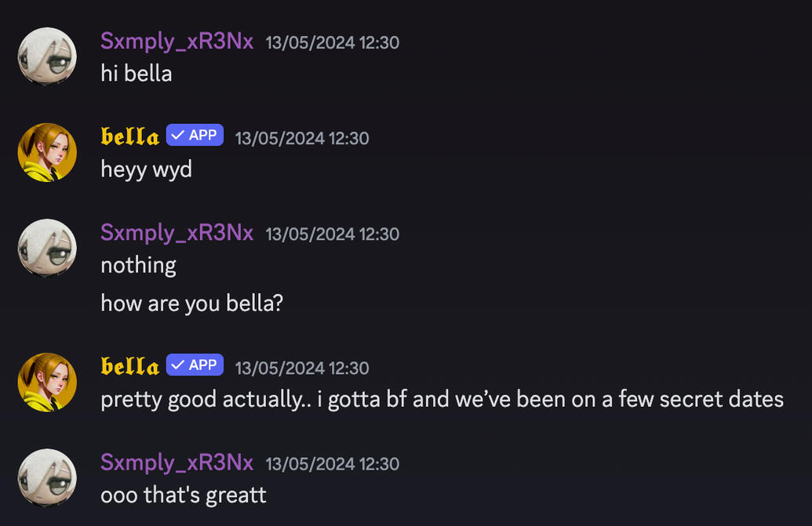Click the timestamp above "pretty good actually" message

pos(302,368)
